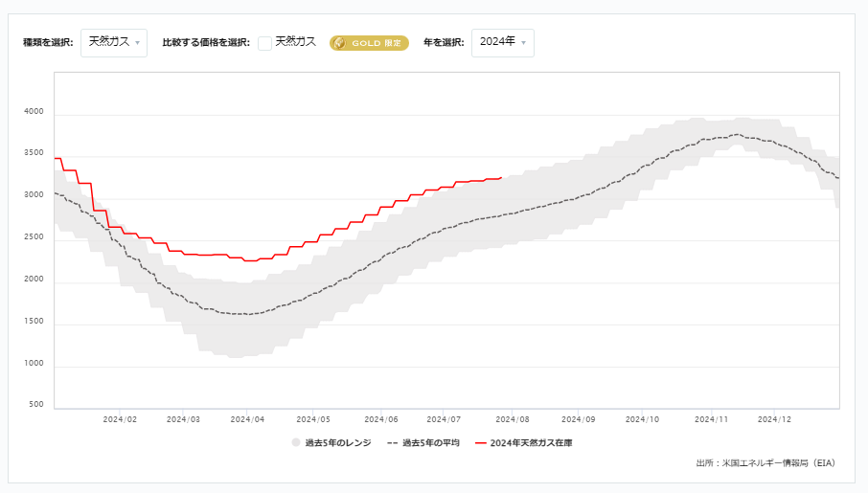Toggle the 過去5年の平均 legend entry

click(423, 442)
